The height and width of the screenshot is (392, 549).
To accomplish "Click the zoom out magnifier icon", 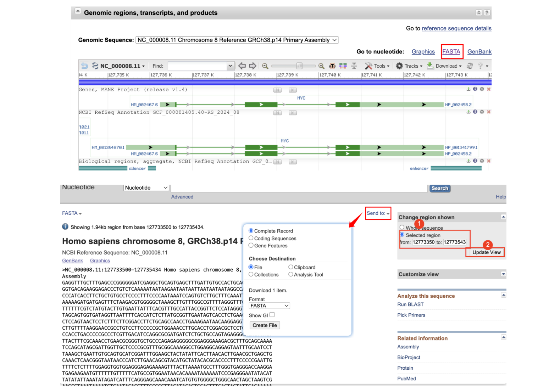I will pyautogui.click(x=265, y=66).
